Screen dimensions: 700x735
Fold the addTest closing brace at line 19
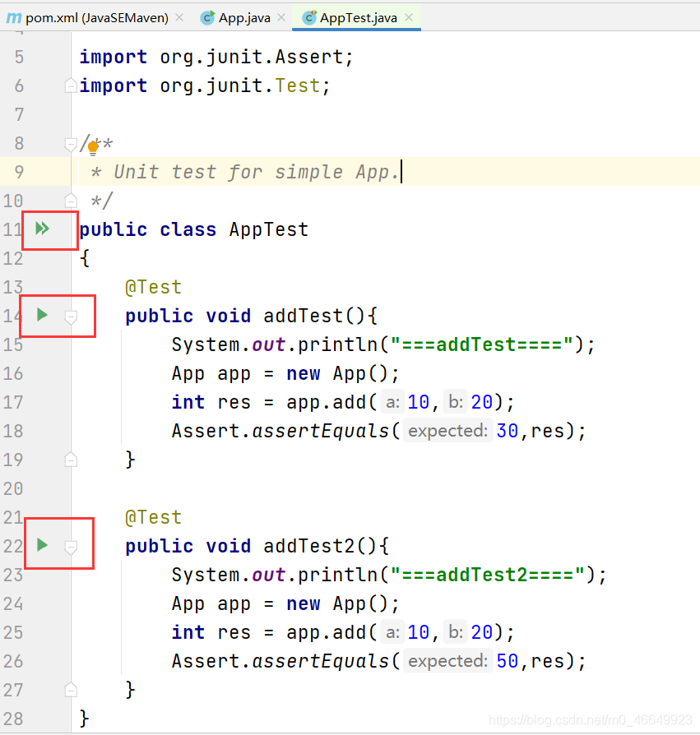[70, 460]
